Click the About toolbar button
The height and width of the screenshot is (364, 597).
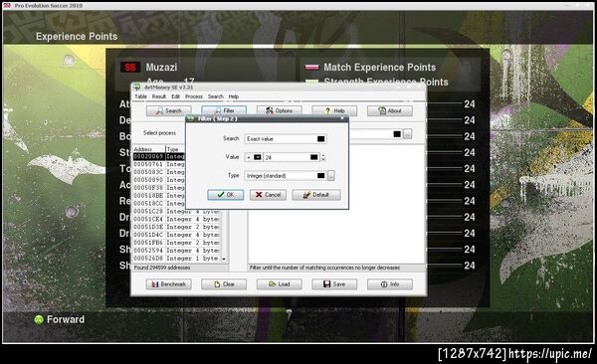pyautogui.click(x=390, y=110)
